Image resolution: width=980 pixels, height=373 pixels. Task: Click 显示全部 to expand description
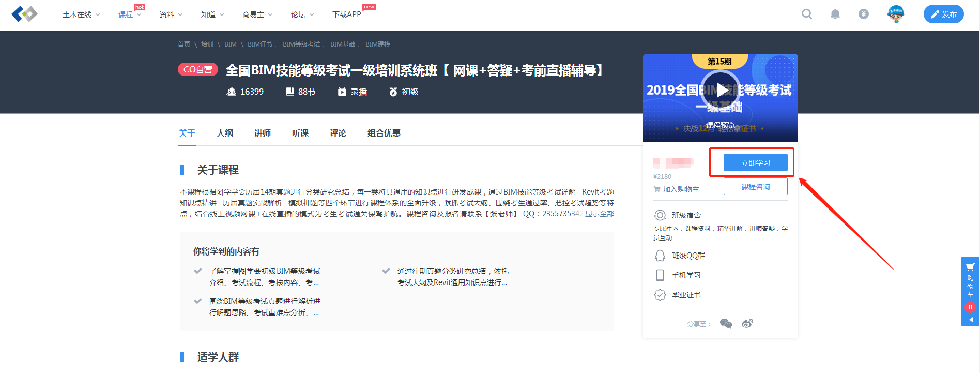point(600,214)
